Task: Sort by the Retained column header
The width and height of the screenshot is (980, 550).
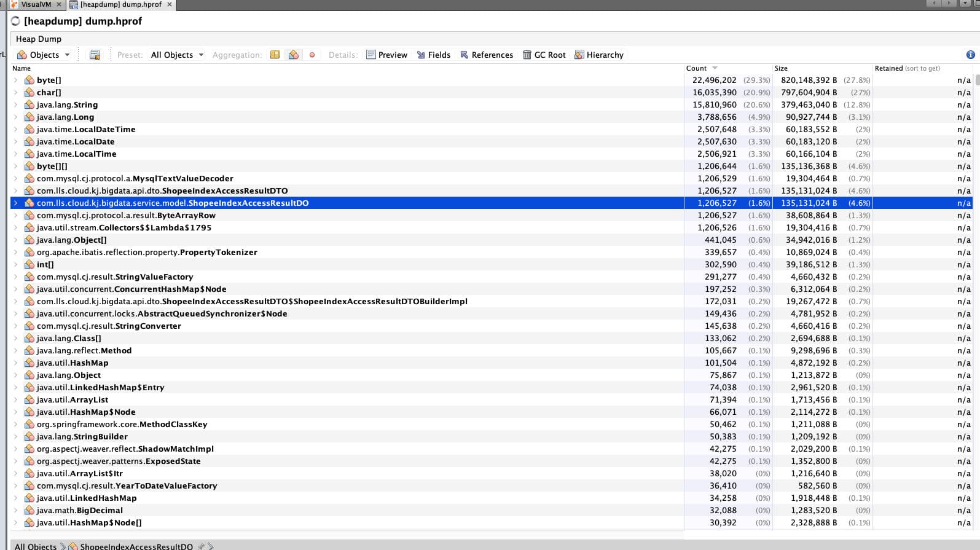Action: pos(888,68)
